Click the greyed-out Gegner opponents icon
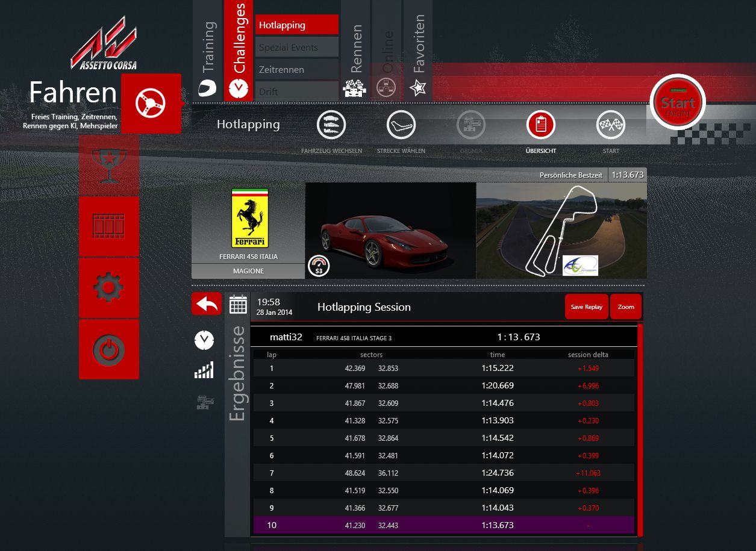Image resolution: width=756 pixels, height=551 pixels. (x=471, y=125)
